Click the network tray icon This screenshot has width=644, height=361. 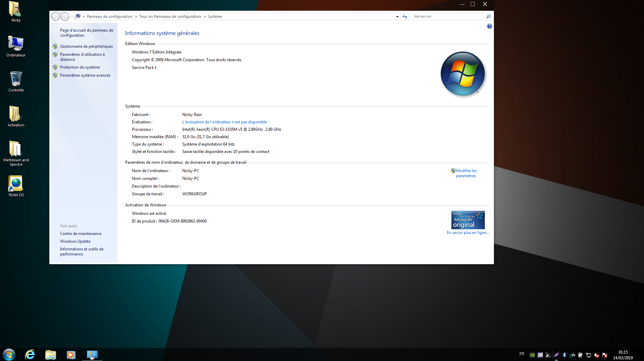click(589, 355)
